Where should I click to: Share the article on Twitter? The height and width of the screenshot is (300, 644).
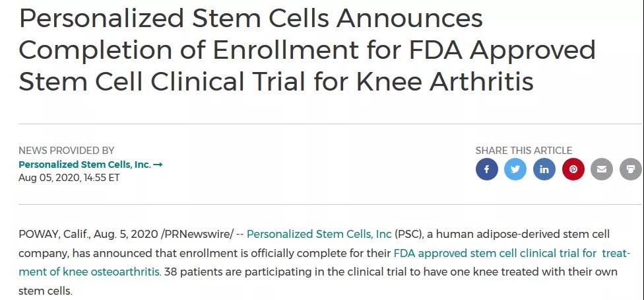coord(515,169)
